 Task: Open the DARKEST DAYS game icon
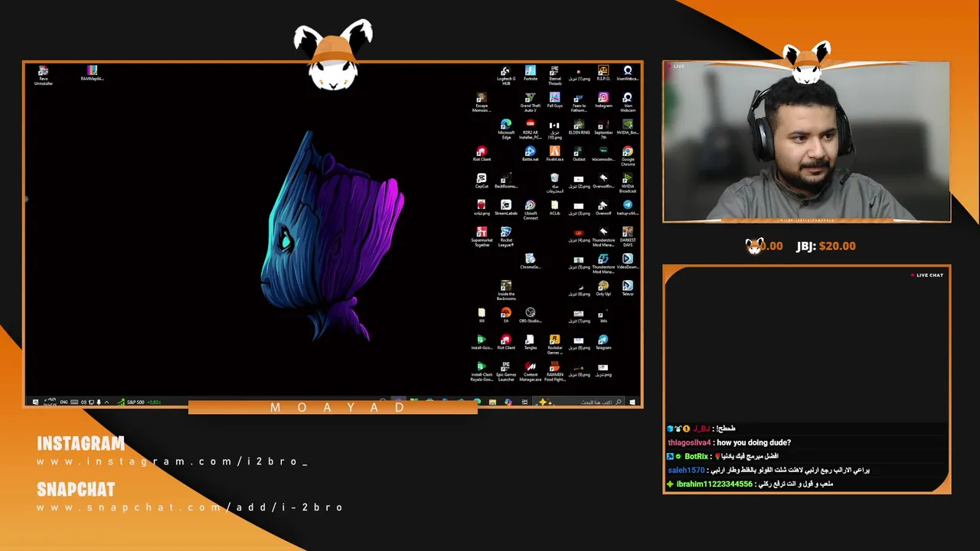[628, 236]
